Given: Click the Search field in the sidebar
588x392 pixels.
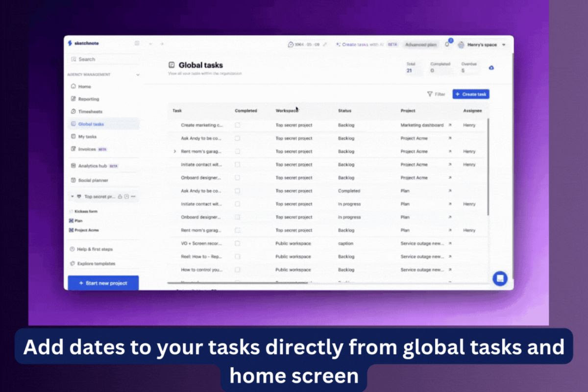Looking at the screenshot, I should click(103, 59).
